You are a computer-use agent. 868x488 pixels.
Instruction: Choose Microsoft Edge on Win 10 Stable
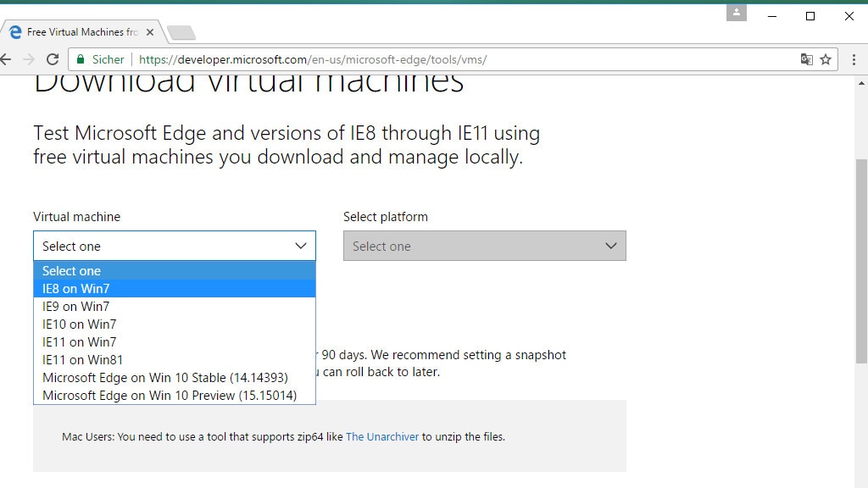[x=165, y=378]
